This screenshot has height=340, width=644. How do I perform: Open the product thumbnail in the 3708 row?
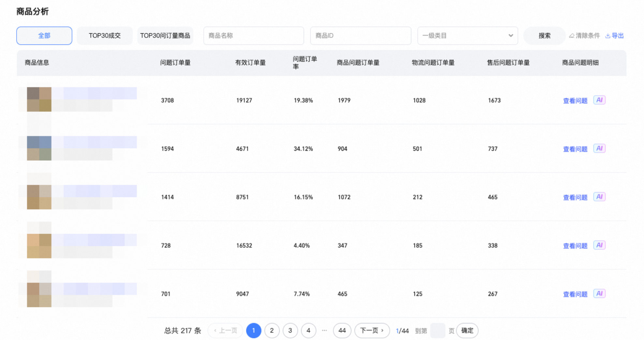tap(39, 99)
